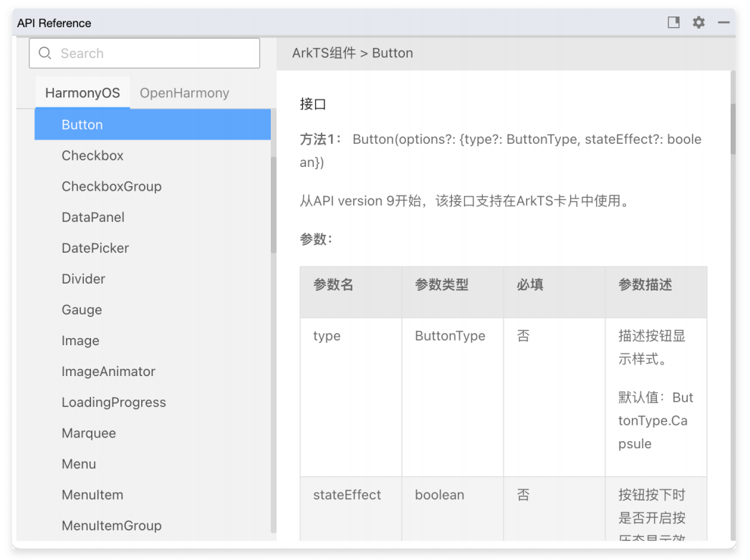Image resolution: width=750 pixels, height=560 pixels.
Task: Click the search magnifier icon
Action: [45, 53]
